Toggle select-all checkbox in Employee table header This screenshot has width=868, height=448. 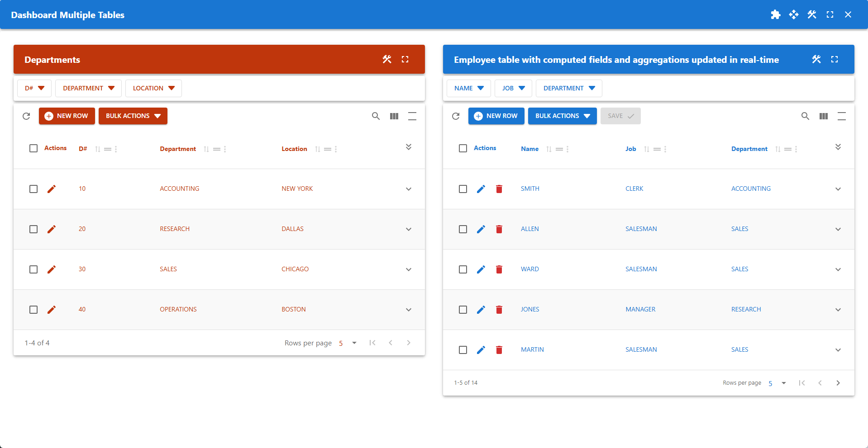coord(463,148)
